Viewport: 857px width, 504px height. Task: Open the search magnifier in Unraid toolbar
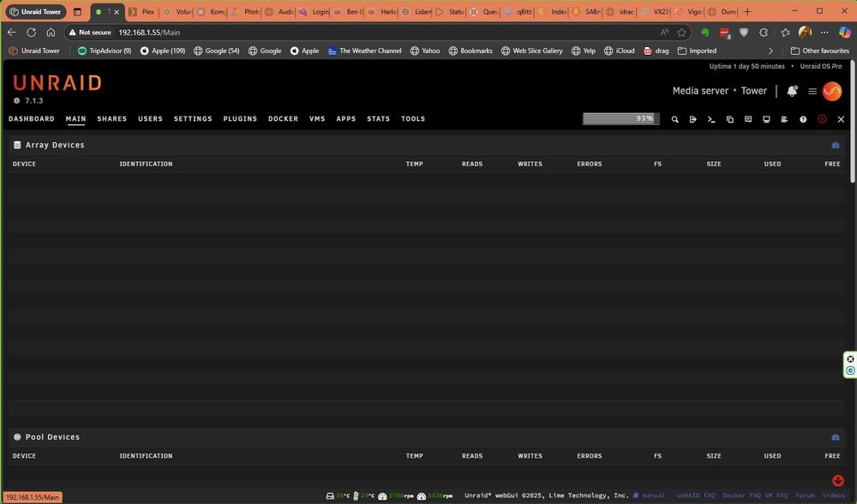coord(675,119)
